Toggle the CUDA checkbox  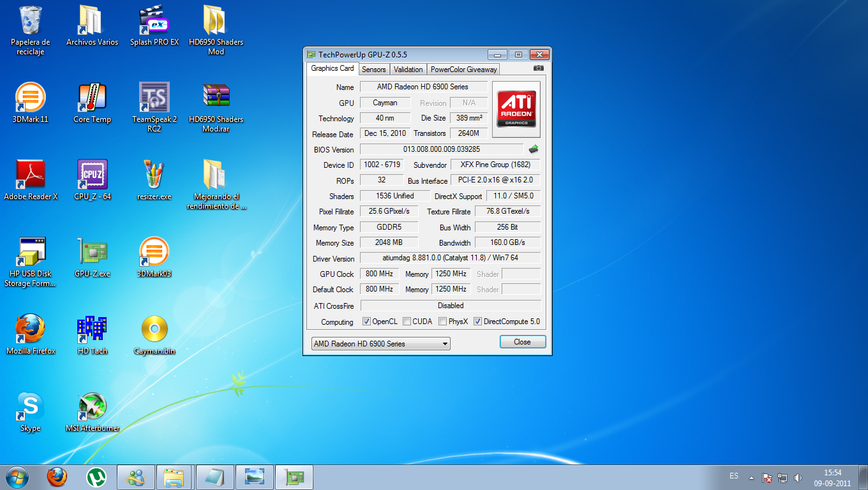(x=407, y=322)
